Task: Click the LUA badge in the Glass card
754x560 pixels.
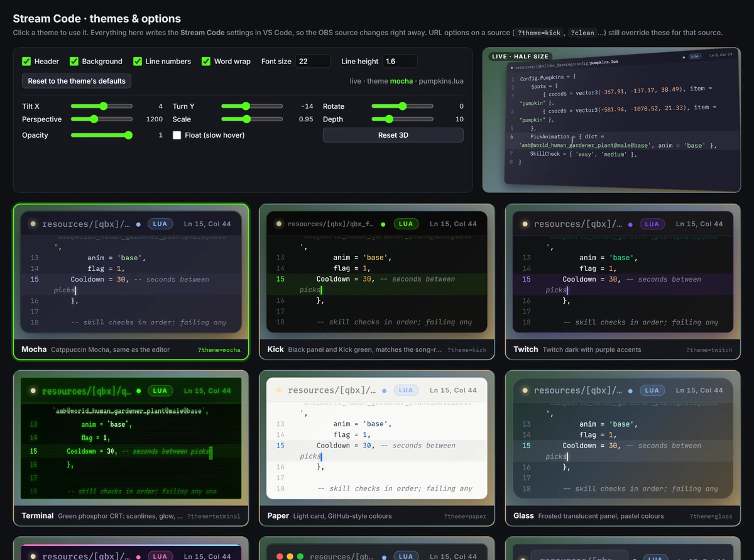Action: pyautogui.click(x=652, y=390)
